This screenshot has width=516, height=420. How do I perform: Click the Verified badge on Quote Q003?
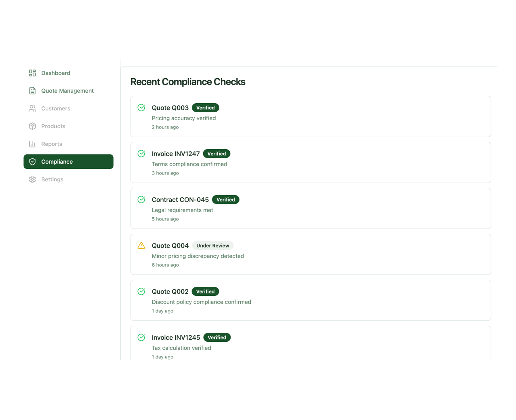(x=206, y=108)
